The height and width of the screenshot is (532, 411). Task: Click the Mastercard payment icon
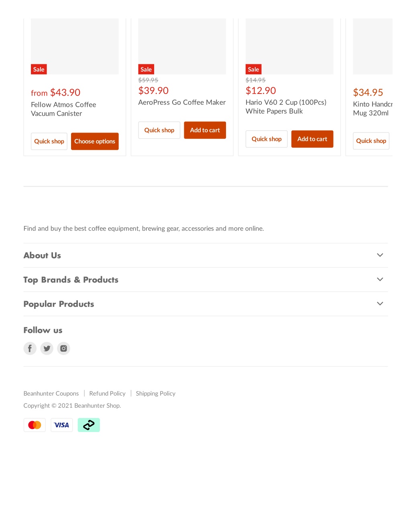coord(35,425)
